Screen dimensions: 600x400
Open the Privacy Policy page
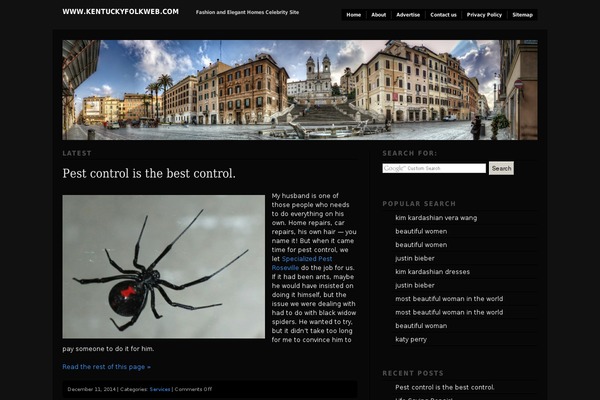click(484, 15)
